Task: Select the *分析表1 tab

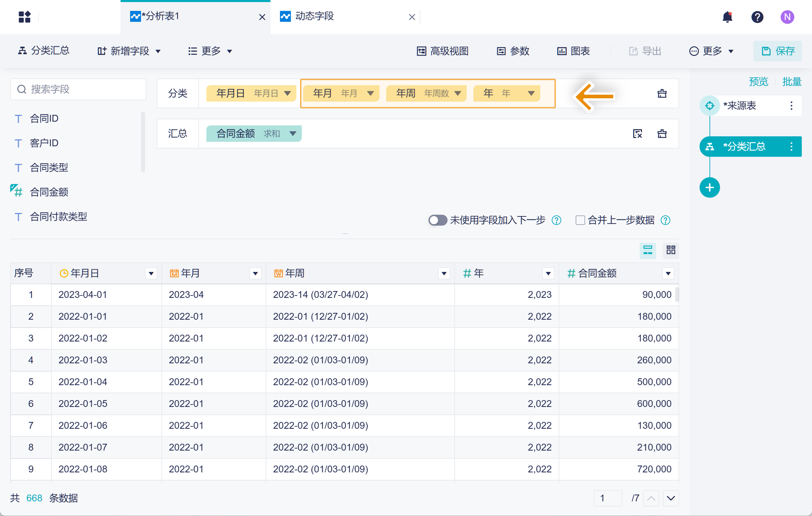Action: pyautogui.click(x=160, y=16)
